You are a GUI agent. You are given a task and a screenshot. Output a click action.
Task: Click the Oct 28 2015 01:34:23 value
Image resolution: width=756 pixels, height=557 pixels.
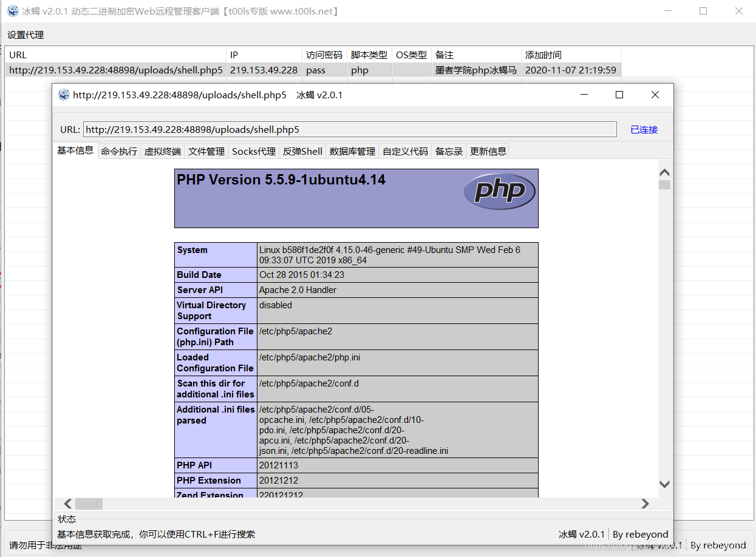pos(302,275)
